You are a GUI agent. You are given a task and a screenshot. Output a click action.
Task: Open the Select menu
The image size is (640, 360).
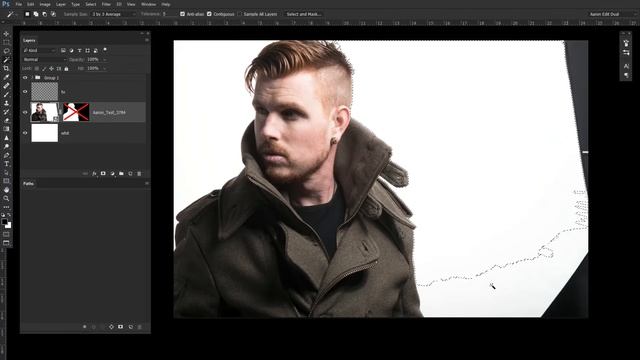(x=91, y=4)
